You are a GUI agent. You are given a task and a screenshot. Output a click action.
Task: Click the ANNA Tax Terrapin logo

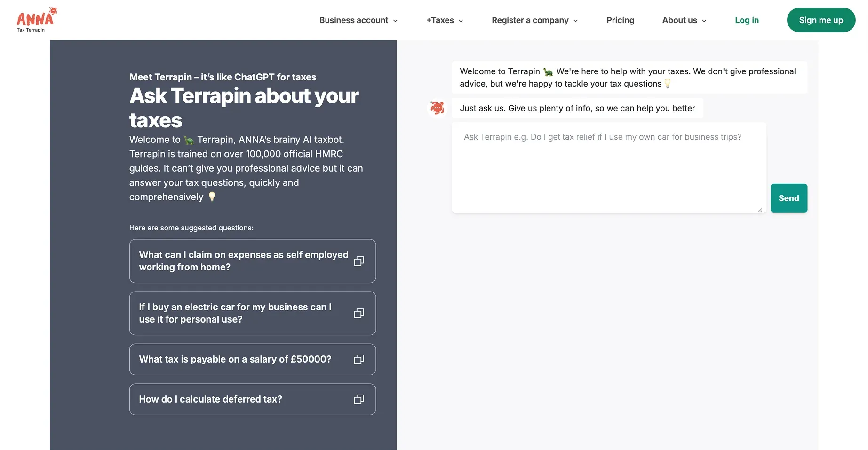(x=37, y=20)
